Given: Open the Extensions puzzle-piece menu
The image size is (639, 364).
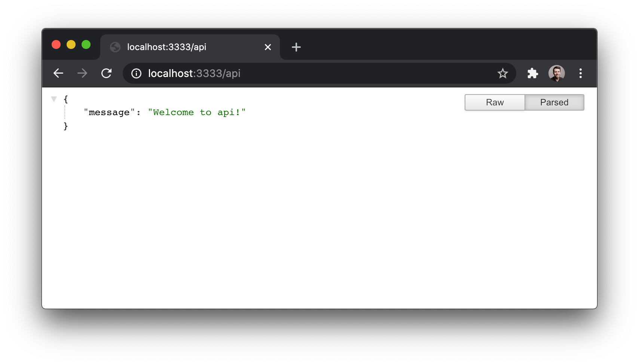Looking at the screenshot, I should coord(533,73).
